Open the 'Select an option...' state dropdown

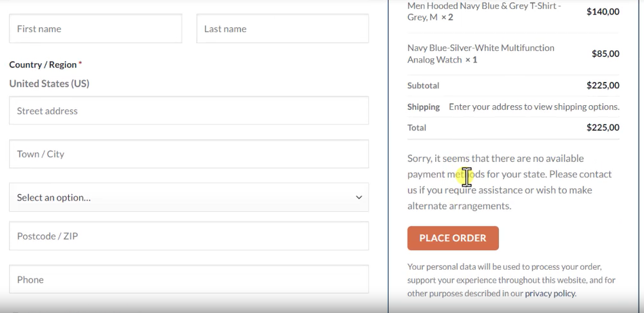tap(181, 197)
